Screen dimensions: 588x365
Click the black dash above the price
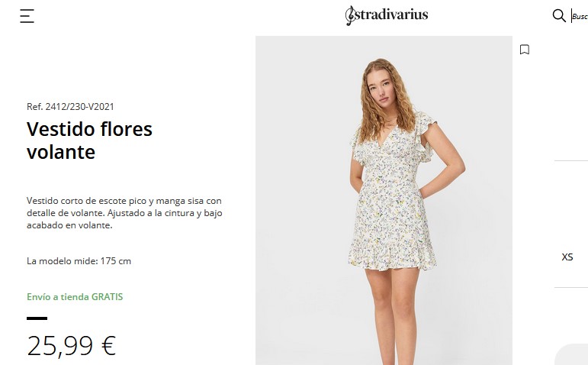pyautogui.click(x=37, y=318)
